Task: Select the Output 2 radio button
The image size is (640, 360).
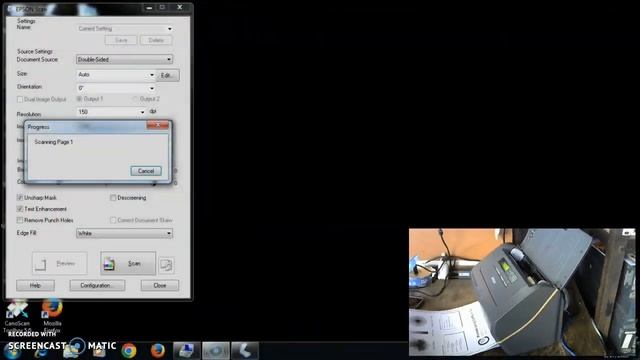Action: [135, 99]
